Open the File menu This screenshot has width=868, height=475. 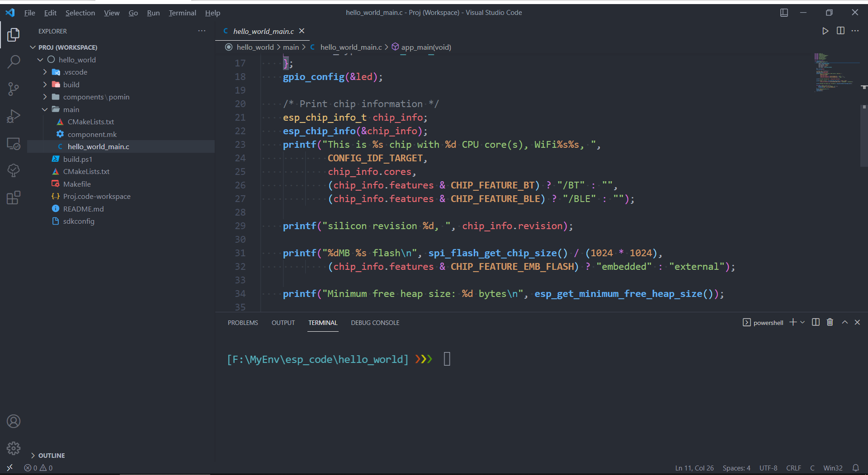coord(29,13)
